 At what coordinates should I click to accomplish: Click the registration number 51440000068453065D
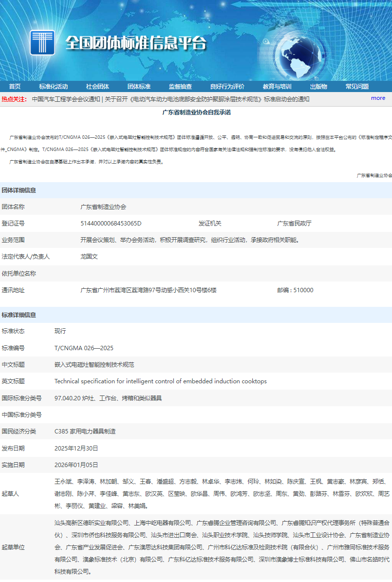[x=111, y=224]
